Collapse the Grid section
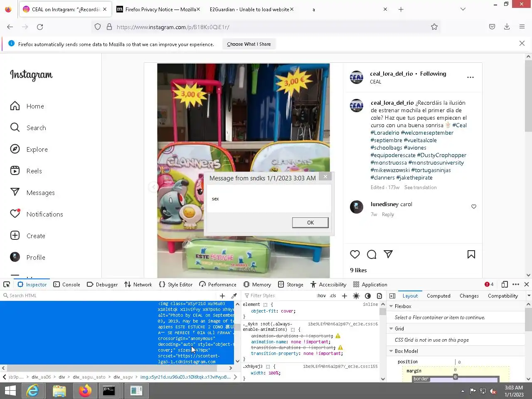Image resolution: width=532 pixels, height=399 pixels. [x=391, y=329]
